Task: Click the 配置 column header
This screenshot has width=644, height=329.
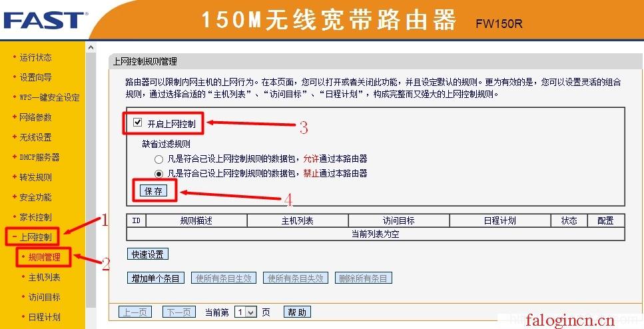Action: pos(606,220)
